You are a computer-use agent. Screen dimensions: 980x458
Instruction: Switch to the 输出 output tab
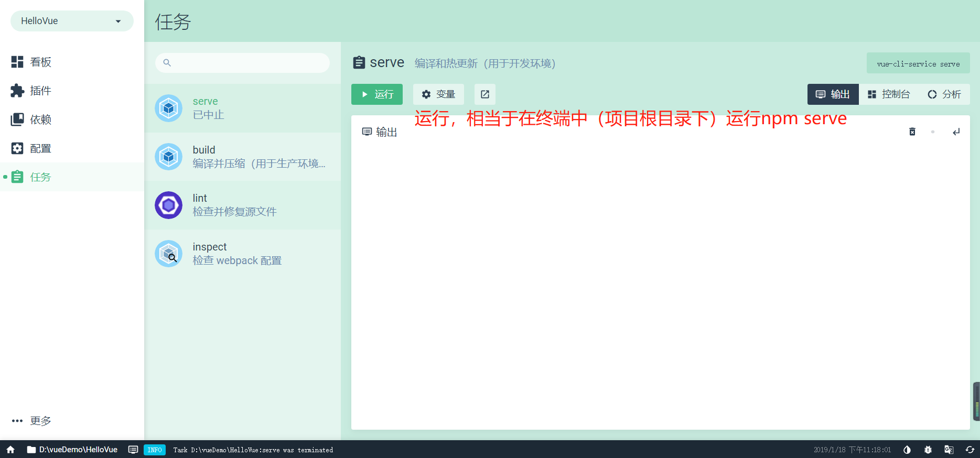833,94
